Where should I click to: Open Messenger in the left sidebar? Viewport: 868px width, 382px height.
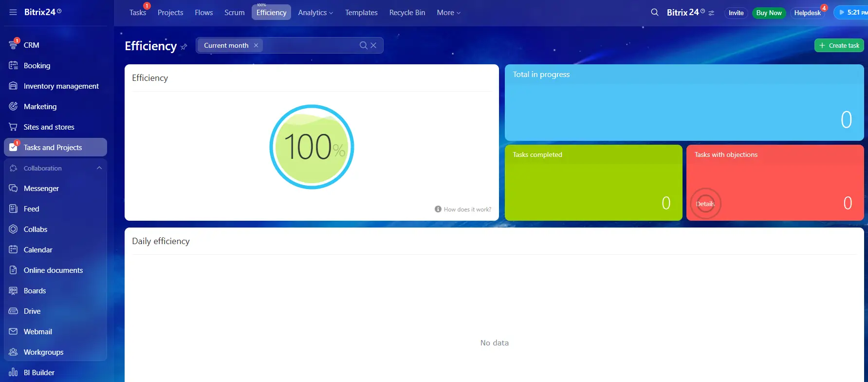tap(41, 189)
